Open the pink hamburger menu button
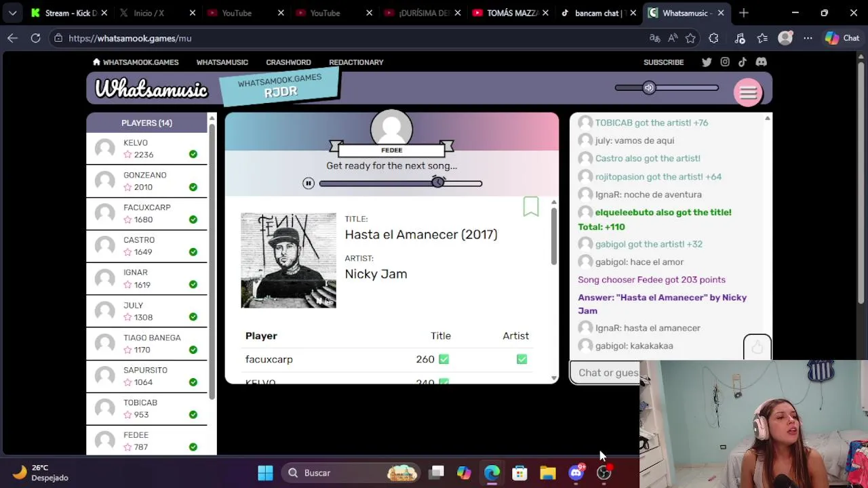The width and height of the screenshot is (868, 488). pyautogui.click(x=748, y=93)
